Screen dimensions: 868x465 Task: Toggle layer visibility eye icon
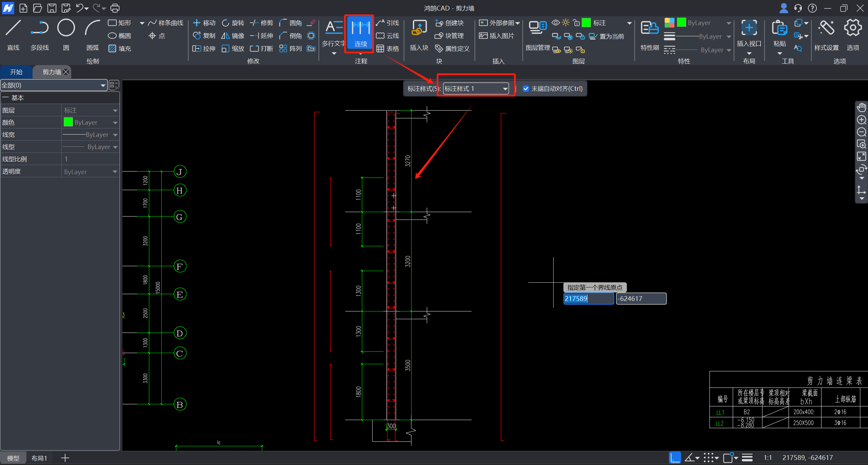(x=555, y=23)
